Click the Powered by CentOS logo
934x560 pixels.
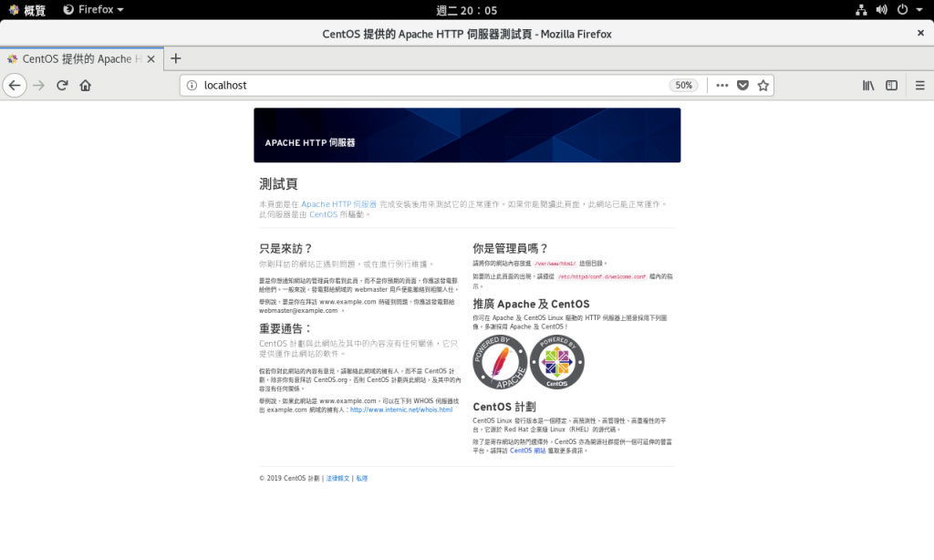click(x=557, y=362)
